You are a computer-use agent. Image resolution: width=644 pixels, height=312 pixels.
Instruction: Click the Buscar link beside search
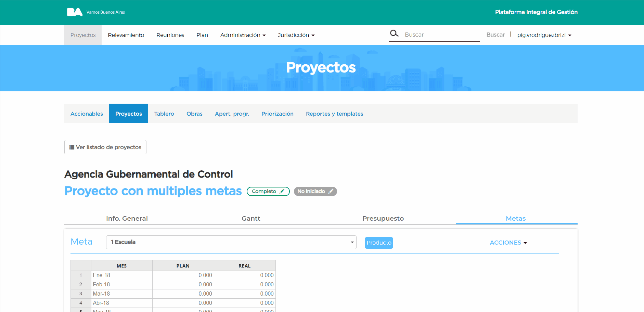tap(495, 35)
